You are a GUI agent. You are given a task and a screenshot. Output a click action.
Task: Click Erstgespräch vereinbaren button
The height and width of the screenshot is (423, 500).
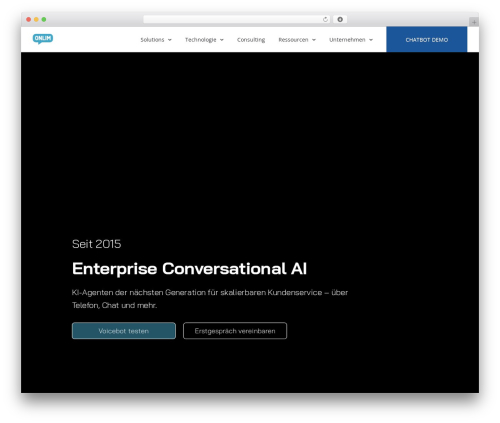click(x=235, y=331)
